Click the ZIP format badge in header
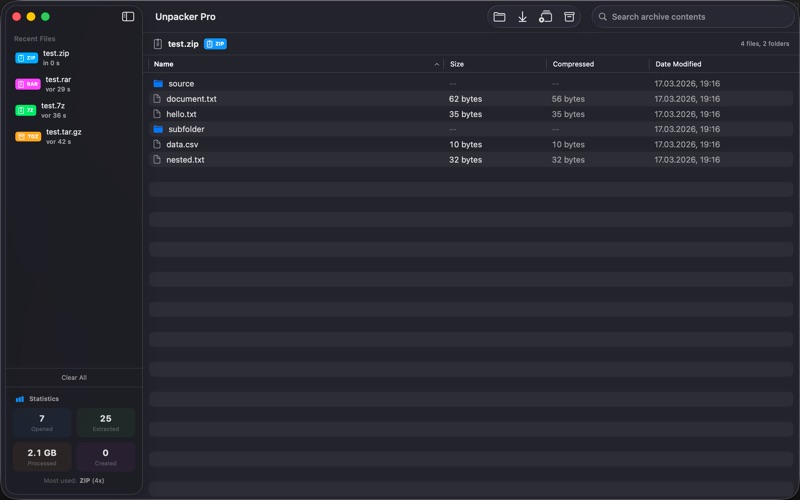The width and height of the screenshot is (800, 500). tap(215, 44)
